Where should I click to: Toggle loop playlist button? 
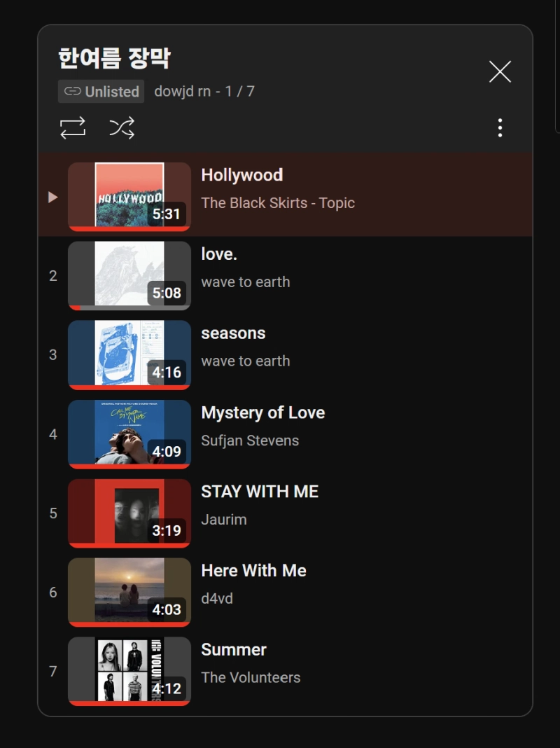(73, 127)
